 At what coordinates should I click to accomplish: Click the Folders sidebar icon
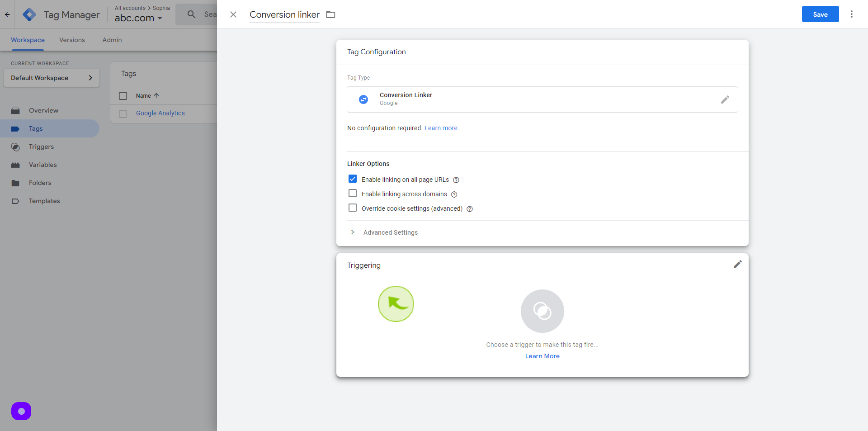(15, 183)
